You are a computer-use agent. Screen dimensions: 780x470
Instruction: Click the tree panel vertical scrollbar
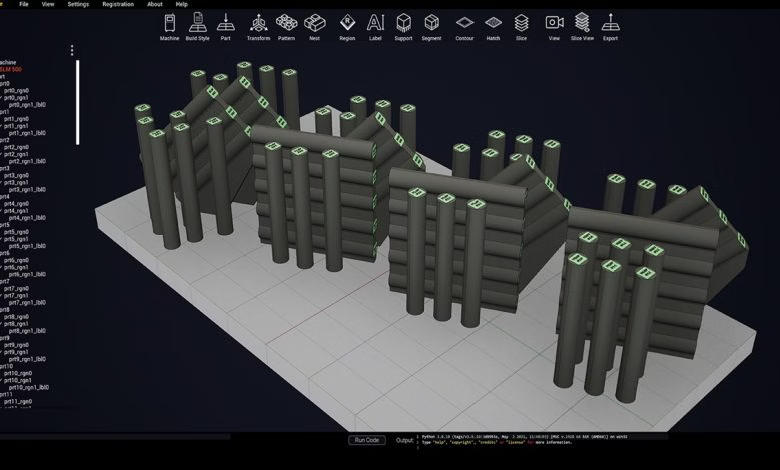point(77,100)
